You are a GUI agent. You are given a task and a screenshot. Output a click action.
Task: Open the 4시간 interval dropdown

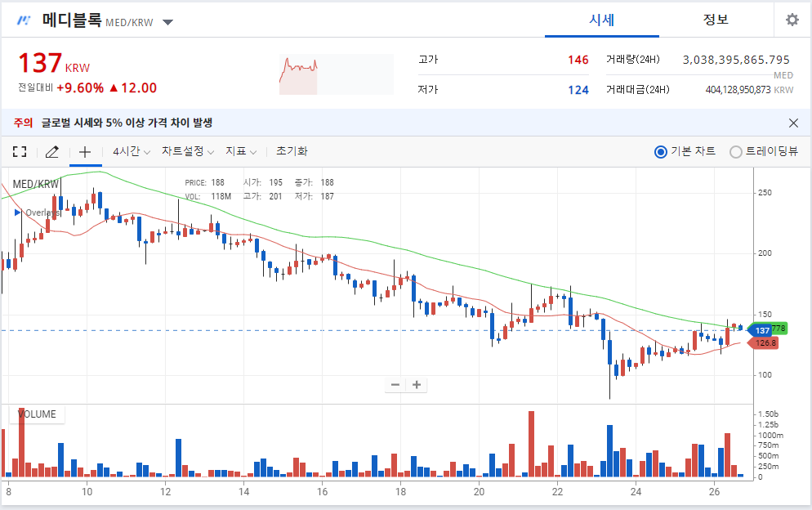[132, 151]
